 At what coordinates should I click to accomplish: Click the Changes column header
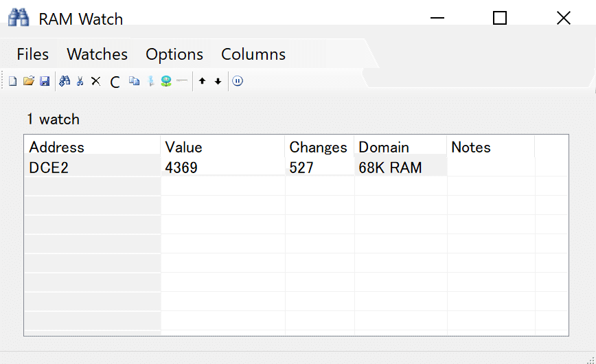click(319, 147)
